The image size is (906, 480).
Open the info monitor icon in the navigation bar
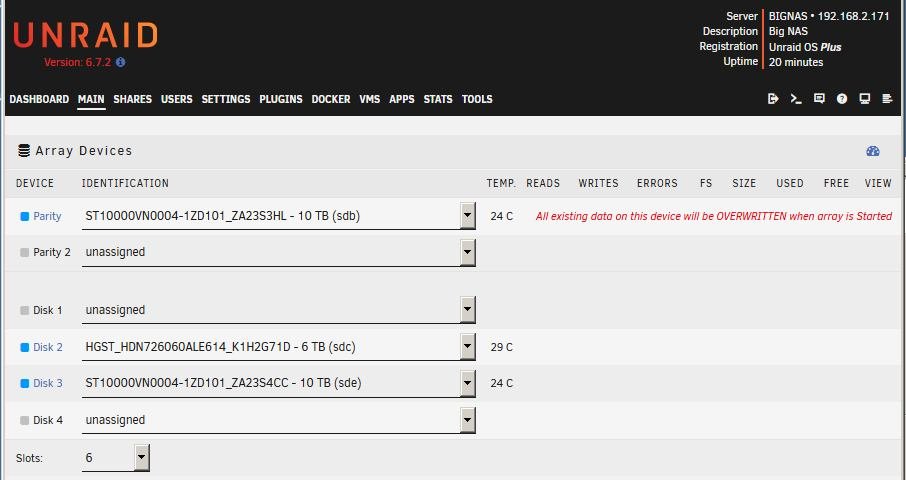click(864, 99)
